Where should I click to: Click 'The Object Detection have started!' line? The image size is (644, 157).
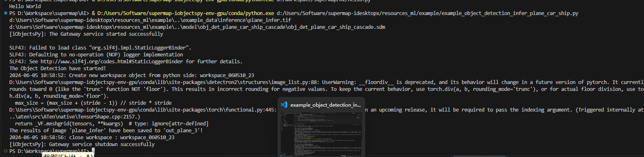(58, 69)
